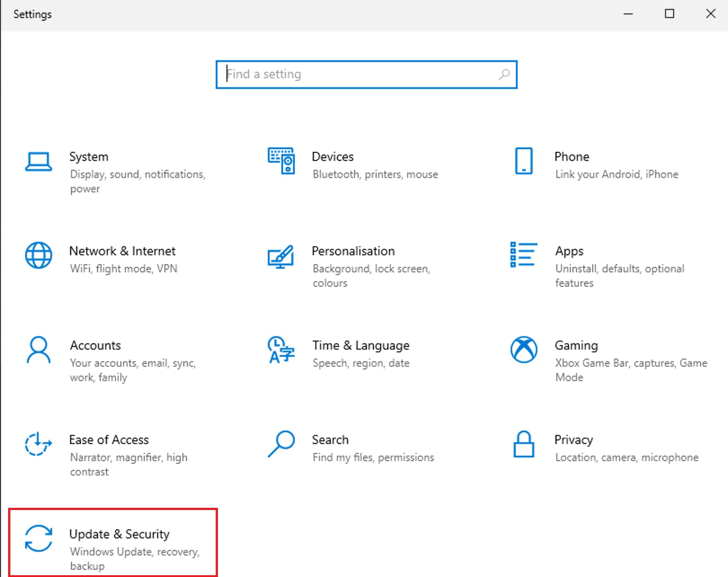Click the Phone icon
The width and height of the screenshot is (728, 577).
[524, 160]
